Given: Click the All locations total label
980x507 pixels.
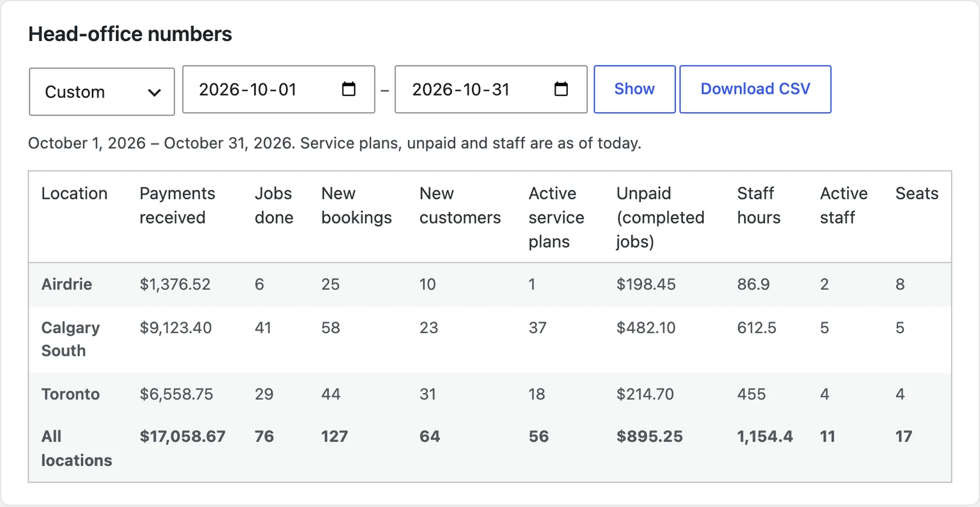Looking at the screenshot, I should click(x=77, y=448).
